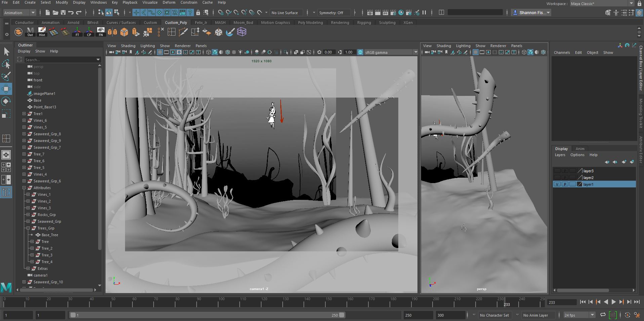This screenshot has height=321, width=644.
Task: Click the Shannon Fis user account button
Action: (531, 12)
